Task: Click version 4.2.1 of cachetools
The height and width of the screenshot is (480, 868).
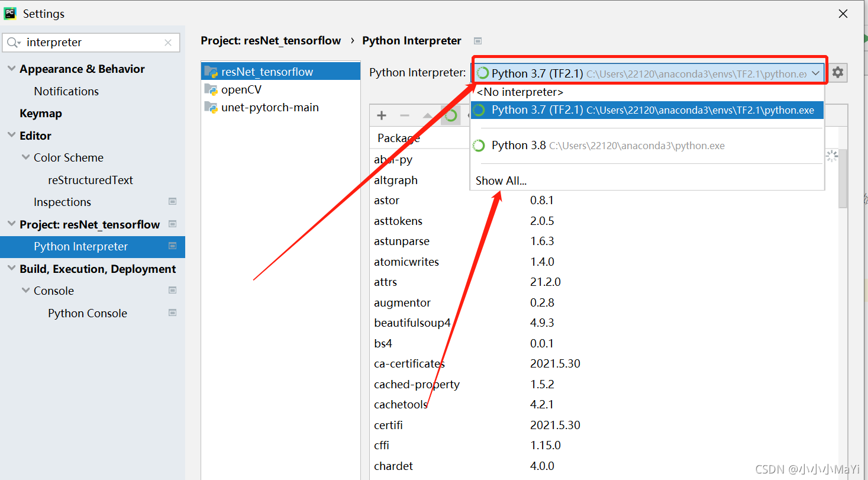Action: point(542,405)
